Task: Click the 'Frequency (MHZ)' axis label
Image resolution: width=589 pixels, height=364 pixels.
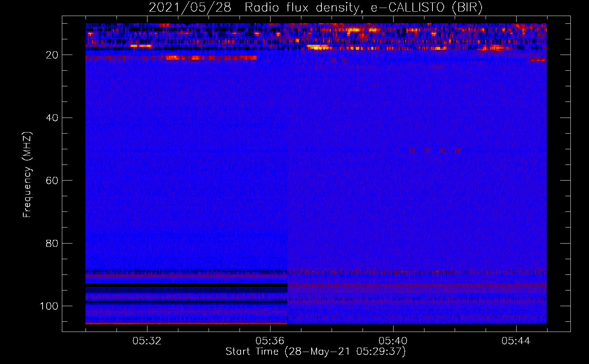Action: pyautogui.click(x=27, y=175)
